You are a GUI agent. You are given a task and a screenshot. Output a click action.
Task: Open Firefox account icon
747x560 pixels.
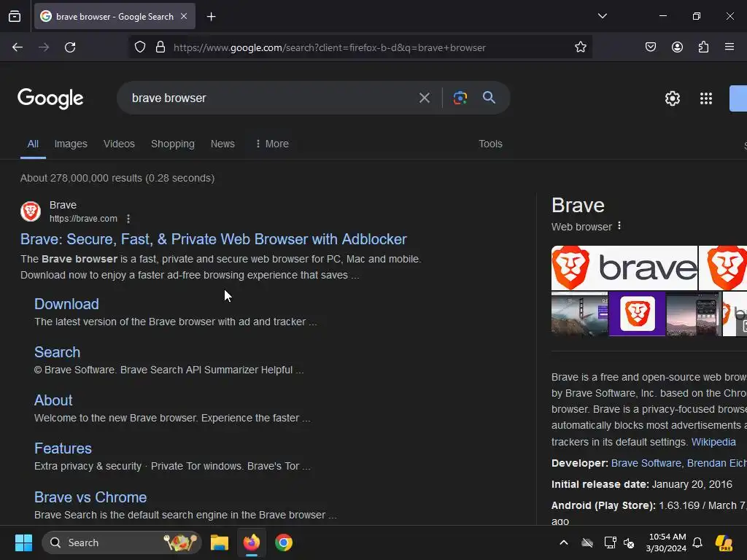677,47
